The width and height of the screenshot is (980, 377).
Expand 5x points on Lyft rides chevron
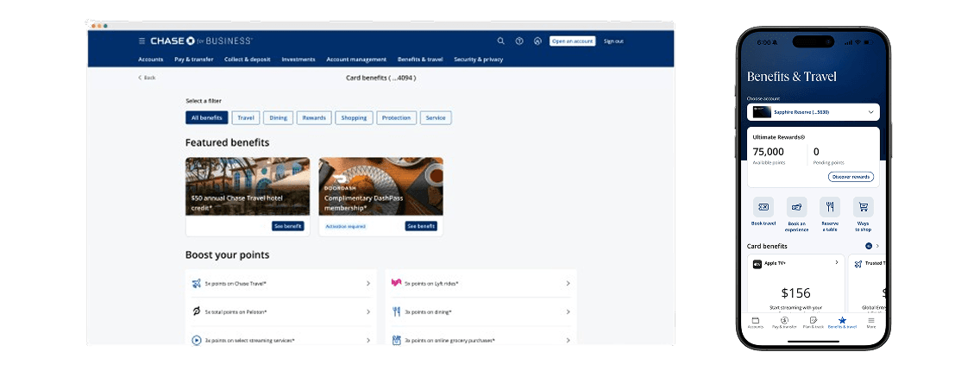click(568, 283)
